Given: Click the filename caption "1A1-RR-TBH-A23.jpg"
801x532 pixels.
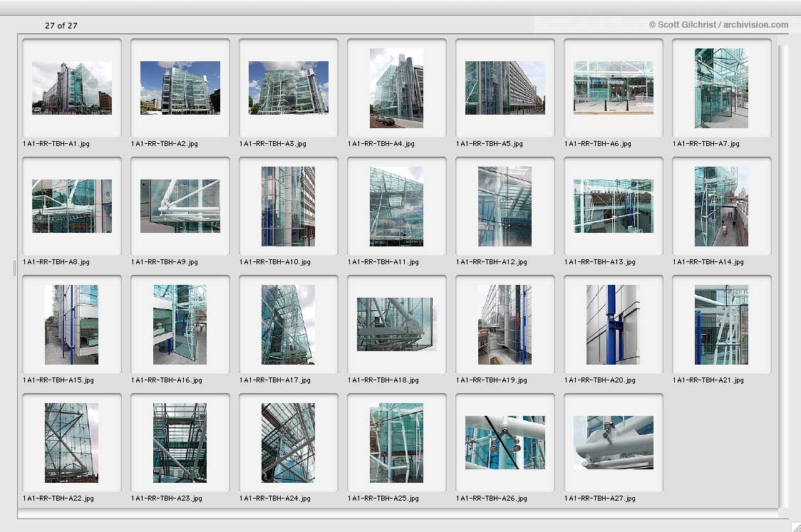Looking at the screenshot, I should point(167,499).
